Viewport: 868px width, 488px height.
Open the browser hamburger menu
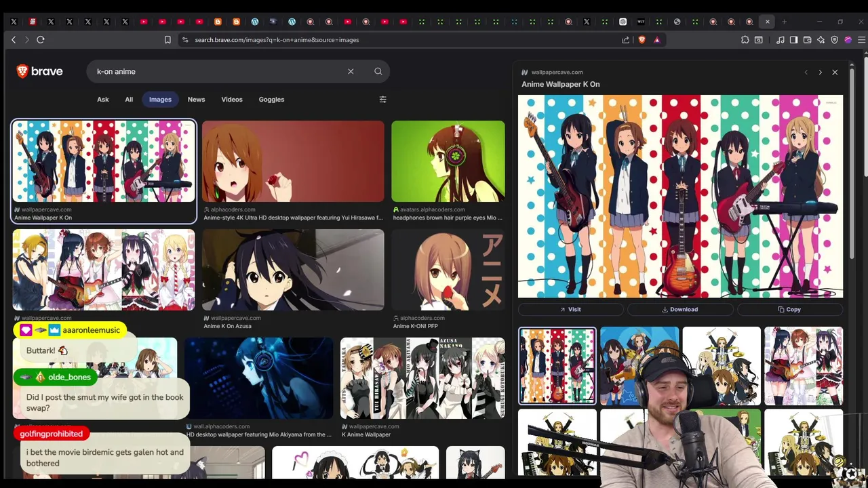pyautogui.click(x=861, y=40)
